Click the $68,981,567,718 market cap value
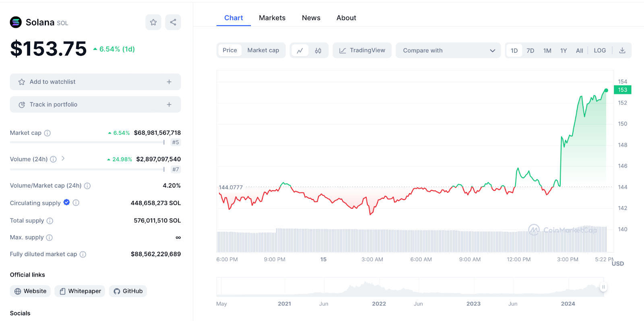The width and height of the screenshot is (644, 321). coord(157,133)
